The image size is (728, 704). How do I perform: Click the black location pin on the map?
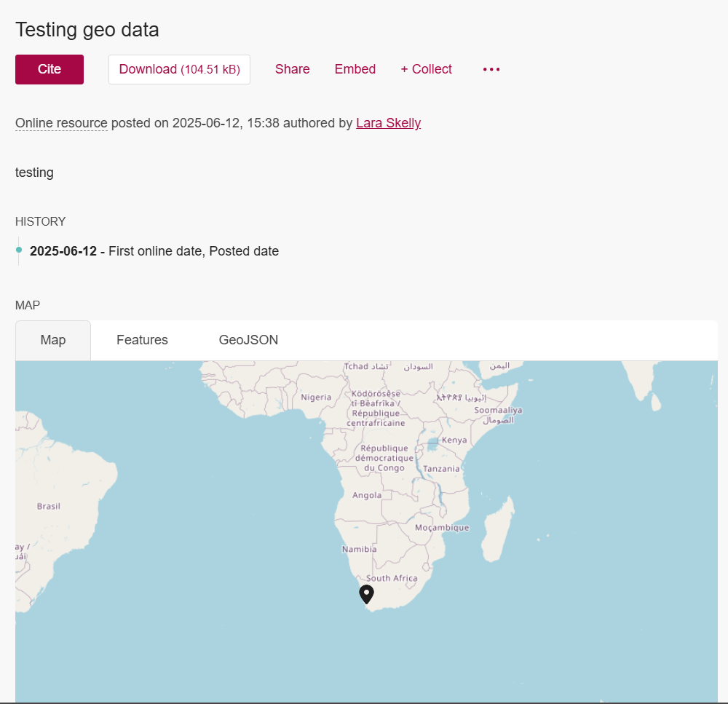(366, 593)
